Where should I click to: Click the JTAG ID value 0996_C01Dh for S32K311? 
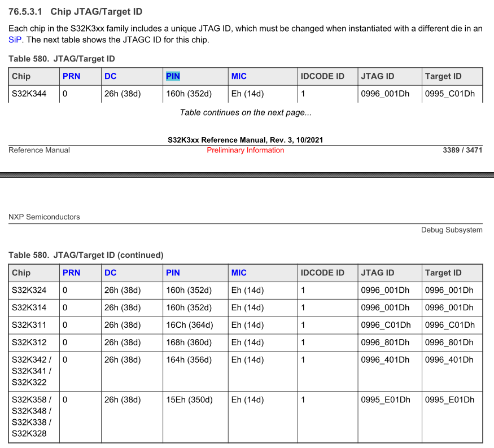pos(386,325)
